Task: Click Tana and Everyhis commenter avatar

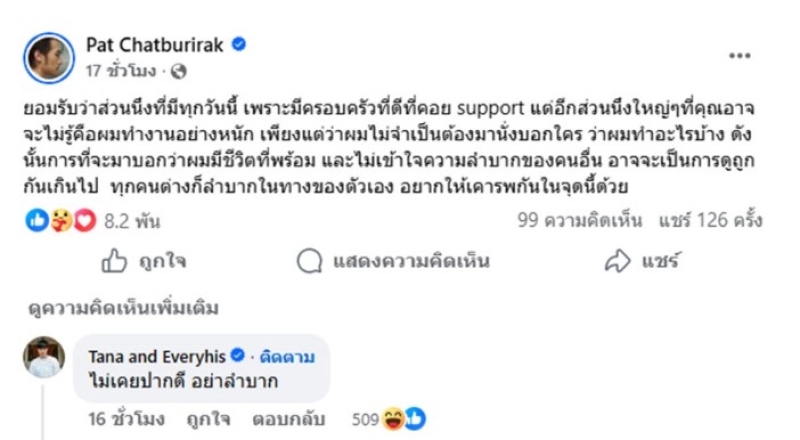Action: (44, 357)
